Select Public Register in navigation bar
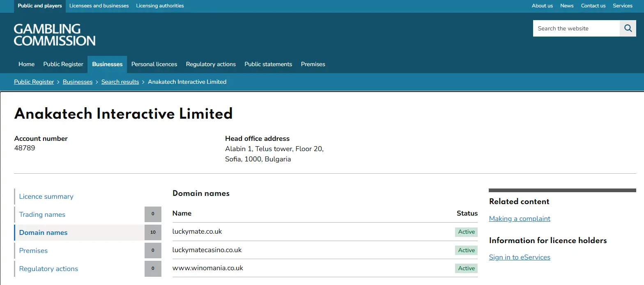Viewport: 644px width, 285px height. click(63, 64)
